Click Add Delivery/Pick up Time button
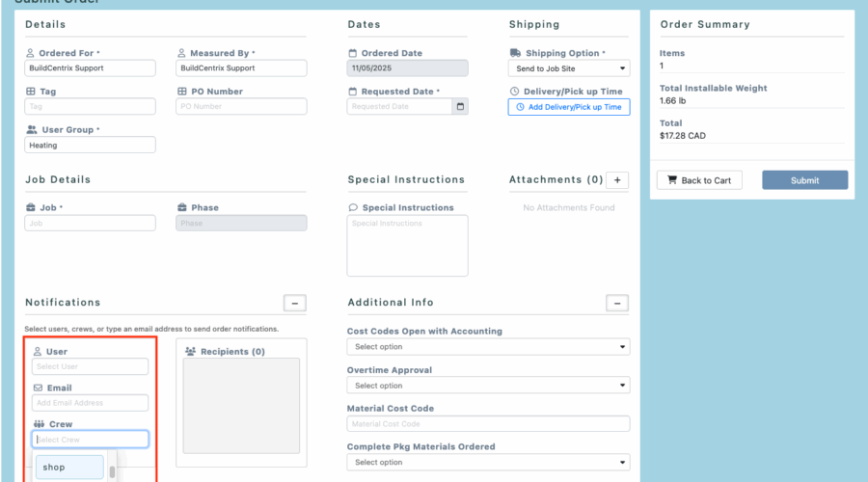Image resolution: width=868 pixels, height=482 pixels. [568, 107]
